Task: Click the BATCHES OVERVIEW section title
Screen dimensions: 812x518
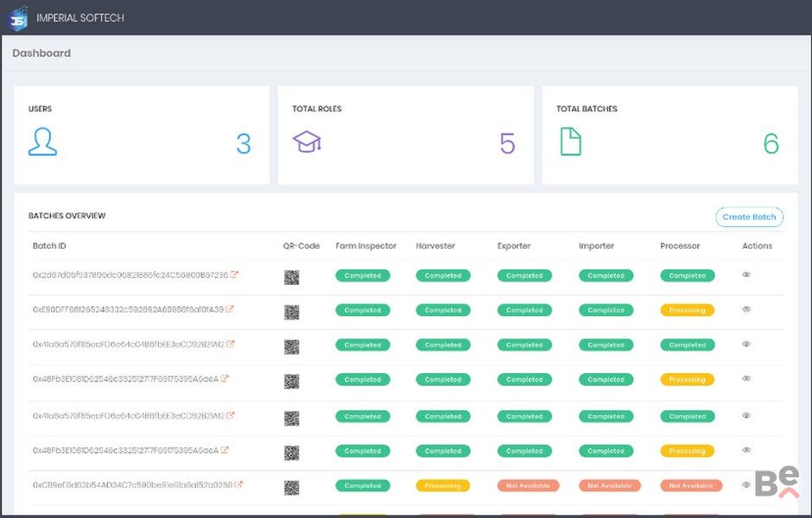Action: point(67,216)
